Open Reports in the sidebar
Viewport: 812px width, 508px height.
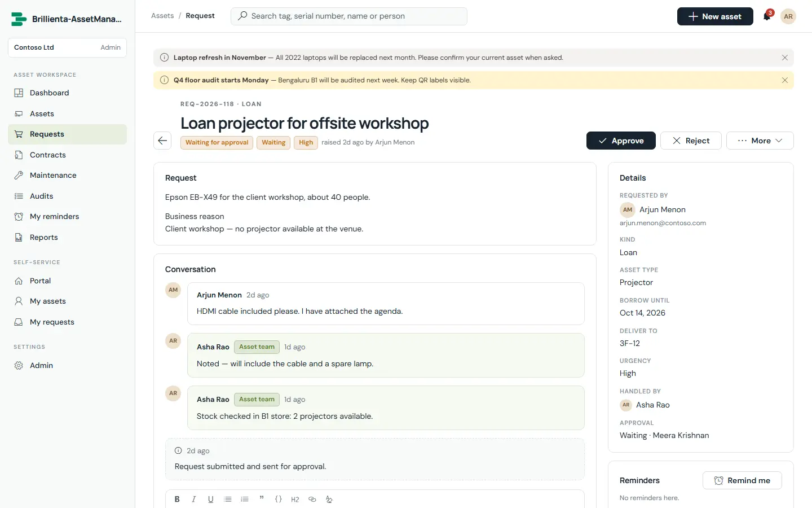tap(68, 237)
